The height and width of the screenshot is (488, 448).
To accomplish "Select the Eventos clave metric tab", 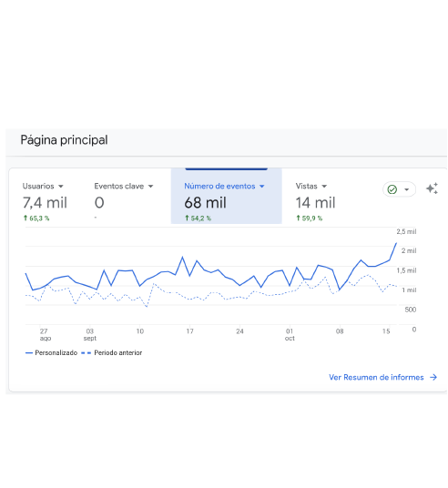I will point(124,201).
